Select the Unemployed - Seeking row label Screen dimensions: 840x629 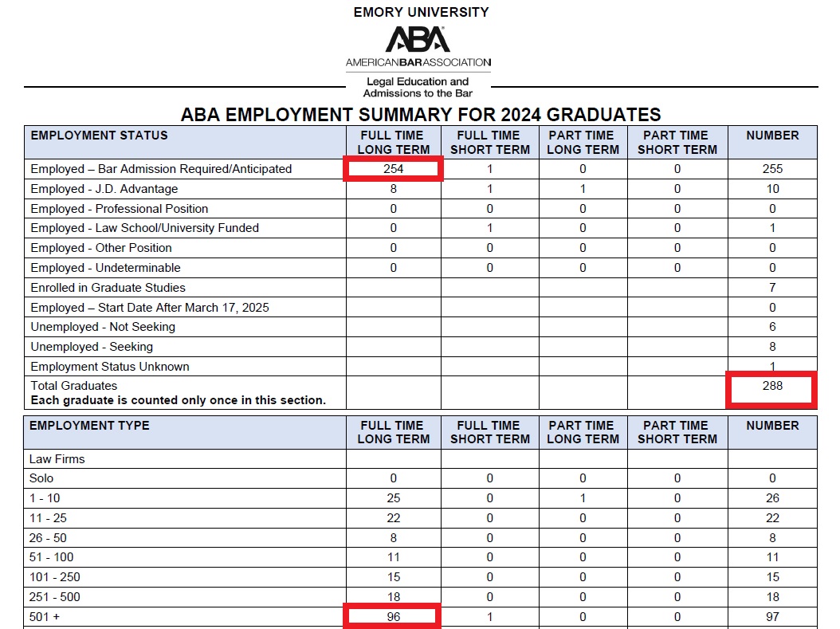91,347
